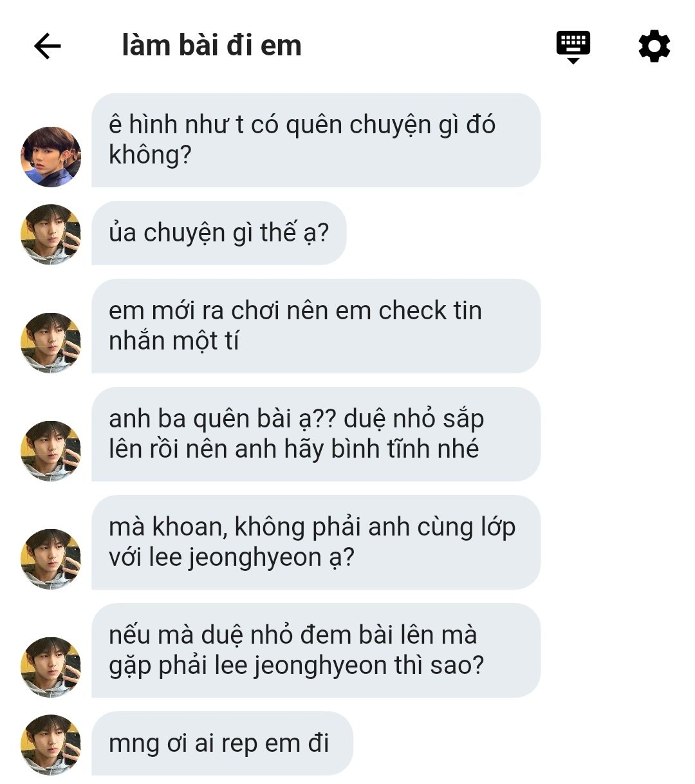Screen dimensions: 695x784
Task: Tap avatar beside 'mng ơi ai rep' message
Action: (x=51, y=744)
